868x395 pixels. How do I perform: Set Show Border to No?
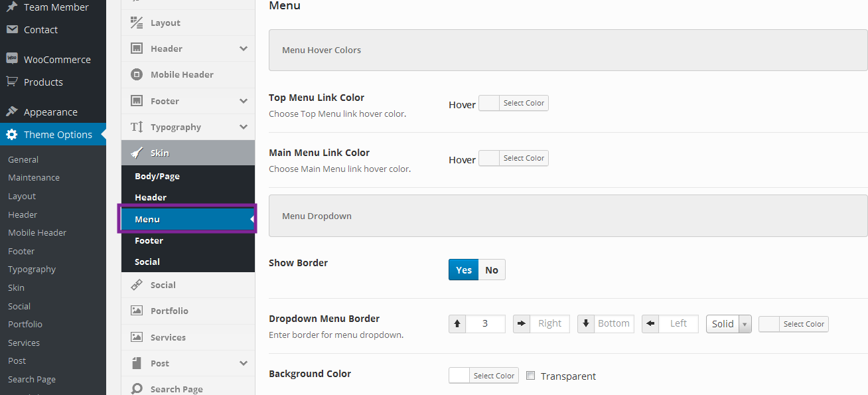(x=492, y=270)
